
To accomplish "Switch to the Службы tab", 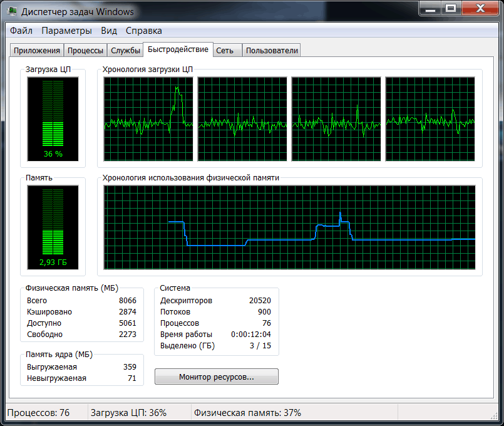I will (x=125, y=51).
